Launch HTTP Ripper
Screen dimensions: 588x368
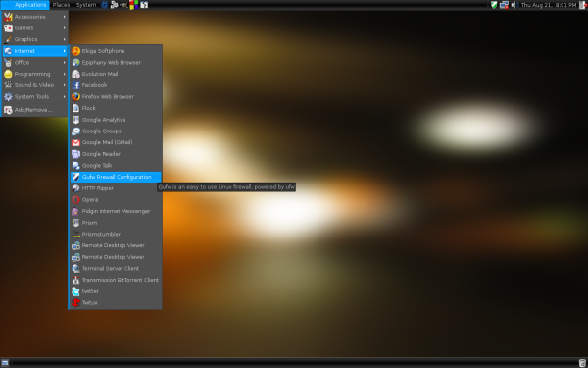pyautogui.click(x=116, y=188)
